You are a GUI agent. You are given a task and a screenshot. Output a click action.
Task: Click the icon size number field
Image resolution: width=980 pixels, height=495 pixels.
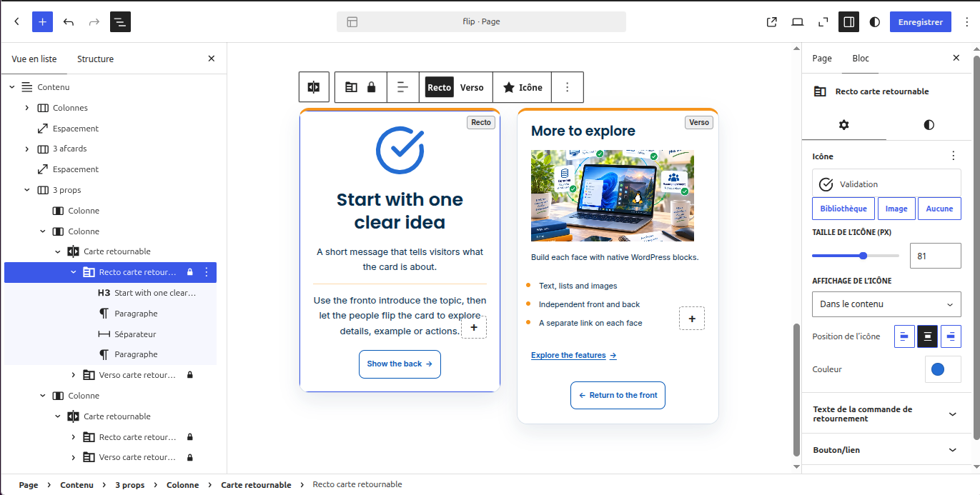pos(935,256)
